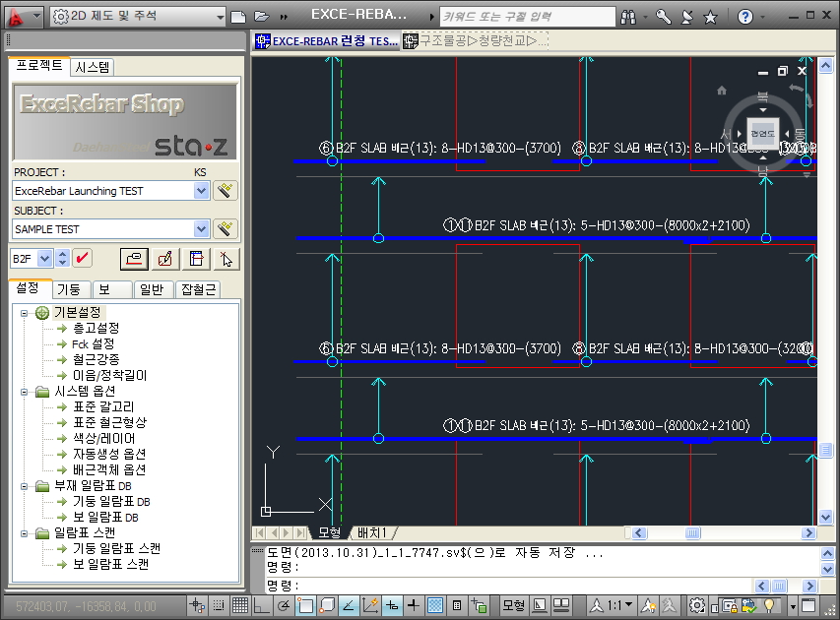Open the SUBJECT dropdown SAMPLE TEST

coord(111,229)
